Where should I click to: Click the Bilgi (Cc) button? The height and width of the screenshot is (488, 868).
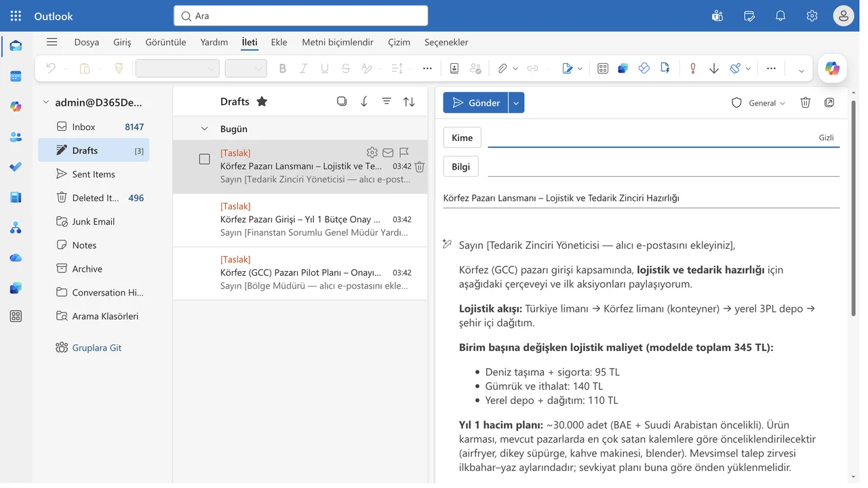(461, 167)
